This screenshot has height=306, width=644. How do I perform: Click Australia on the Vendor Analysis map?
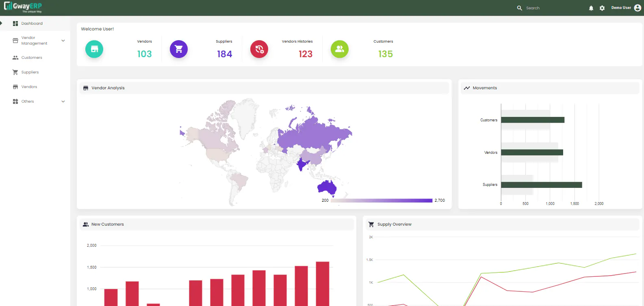327,187
